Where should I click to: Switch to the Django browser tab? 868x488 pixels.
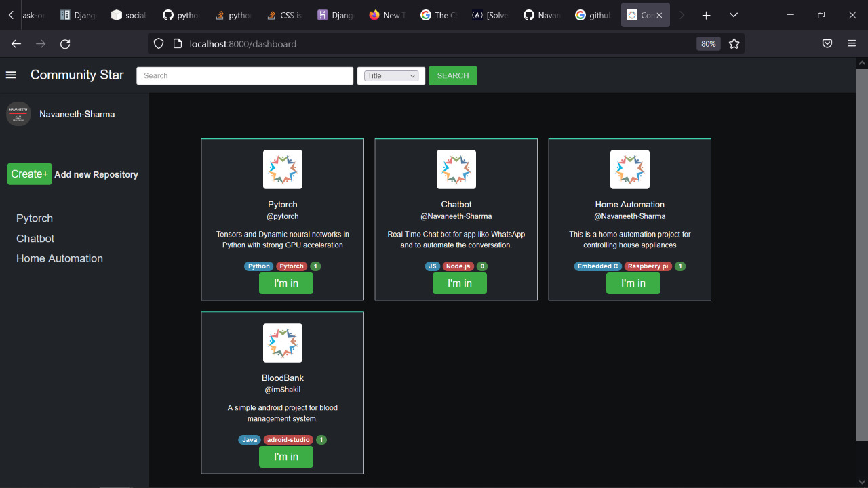[x=78, y=14]
